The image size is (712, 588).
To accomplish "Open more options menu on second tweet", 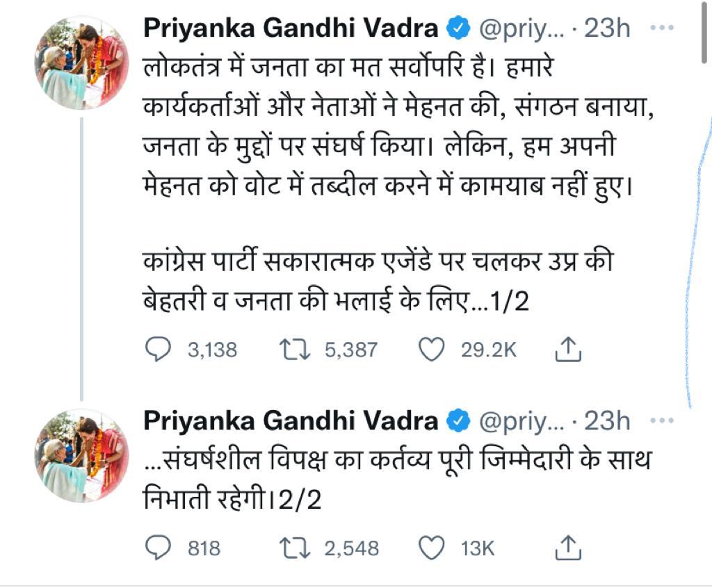I will 661,420.
